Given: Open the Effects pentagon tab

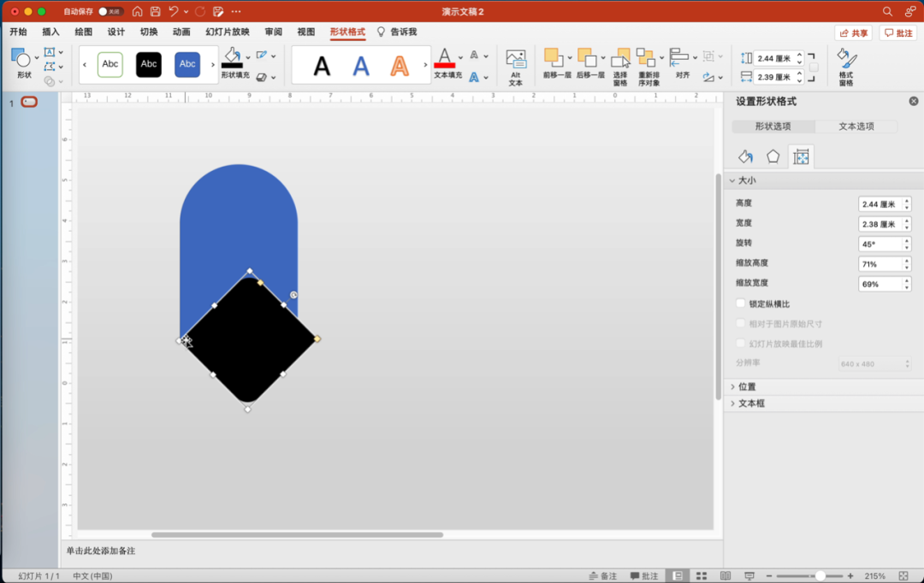Looking at the screenshot, I should 773,156.
